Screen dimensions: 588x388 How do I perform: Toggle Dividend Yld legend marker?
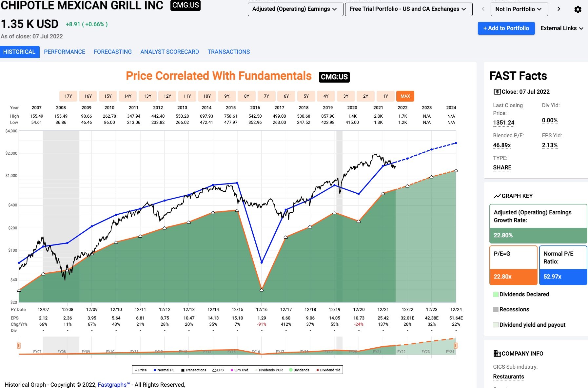tap(318, 370)
